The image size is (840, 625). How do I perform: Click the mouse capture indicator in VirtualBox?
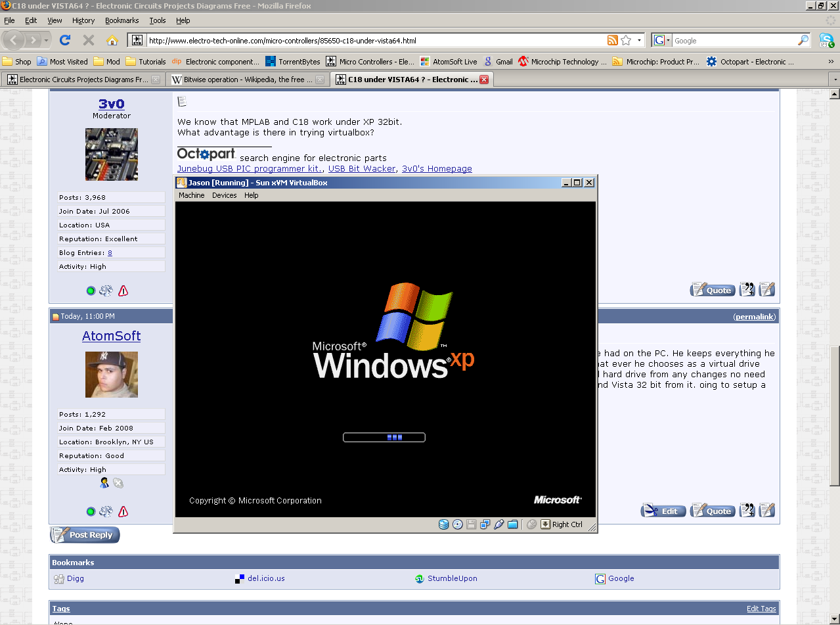(532, 524)
